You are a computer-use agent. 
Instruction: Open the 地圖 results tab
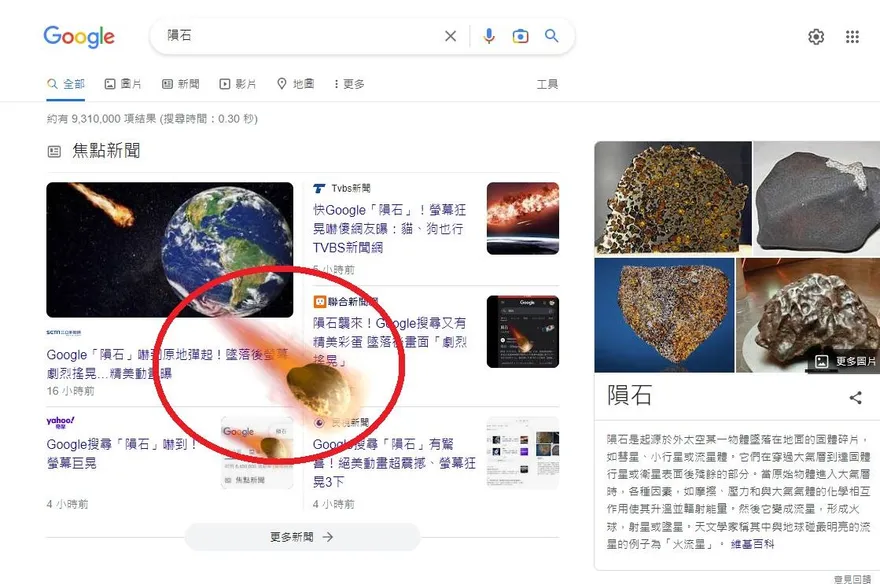click(x=296, y=84)
